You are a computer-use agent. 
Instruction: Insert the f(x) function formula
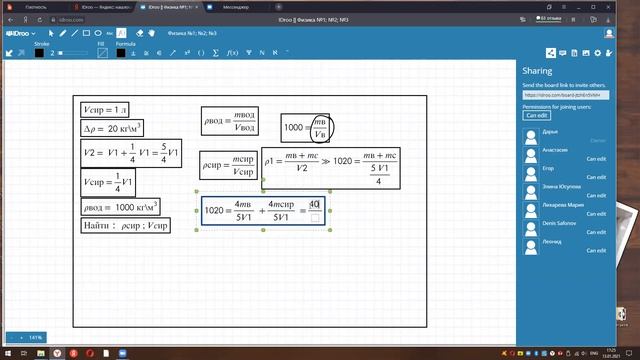[232, 53]
